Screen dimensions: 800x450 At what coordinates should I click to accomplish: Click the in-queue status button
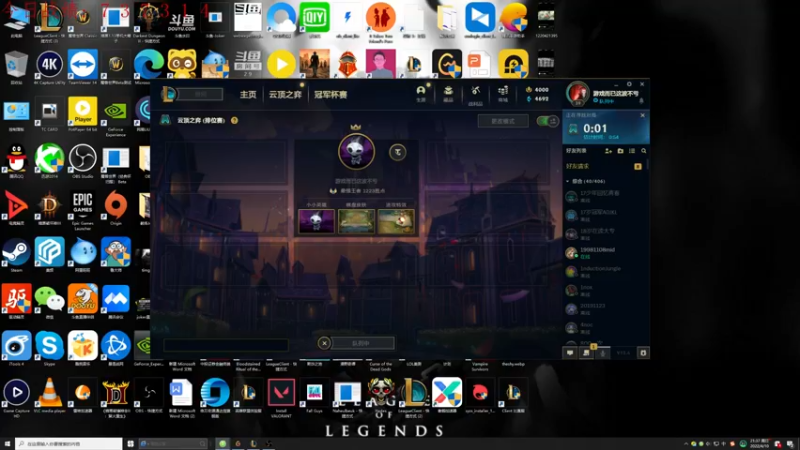coord(363,343)
